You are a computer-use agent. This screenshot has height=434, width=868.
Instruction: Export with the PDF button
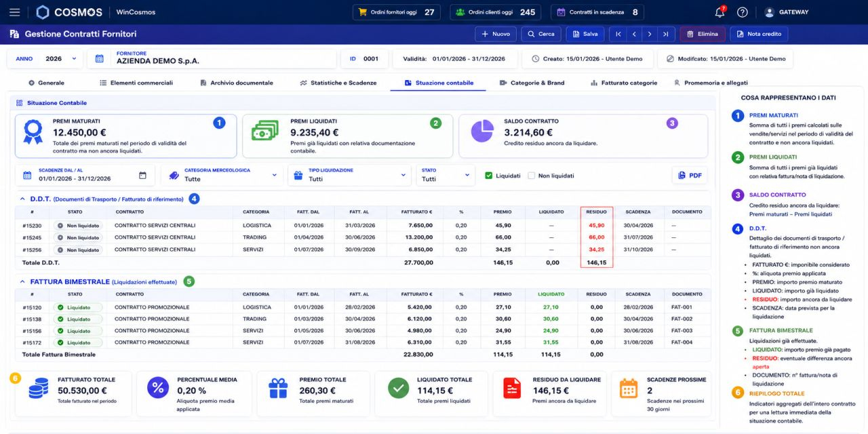pos(690,176)
